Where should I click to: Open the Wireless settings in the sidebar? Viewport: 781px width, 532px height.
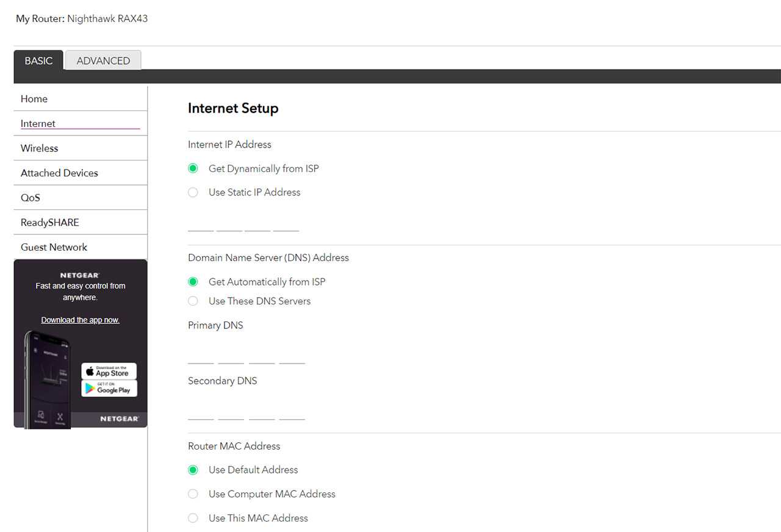[x=40, y=148]
